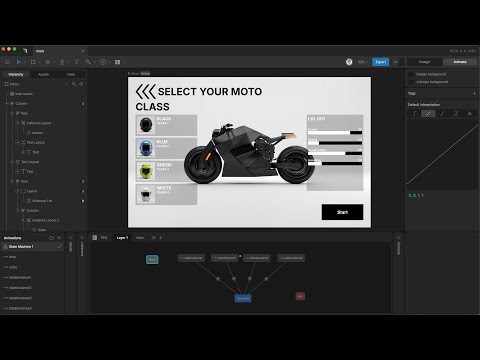The image size is (480, 360).
Task: Open dropdown arrow beside Artboard tool
Action: 39,62
